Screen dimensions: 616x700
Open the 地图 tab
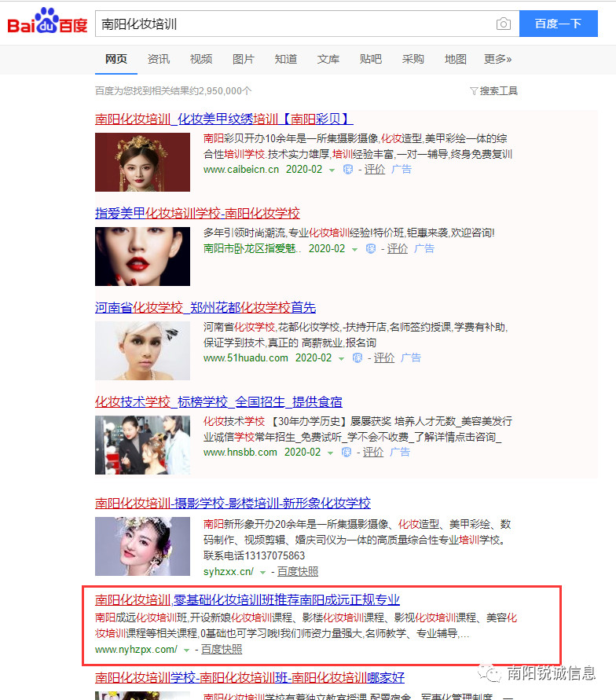(x=456, y=59)
